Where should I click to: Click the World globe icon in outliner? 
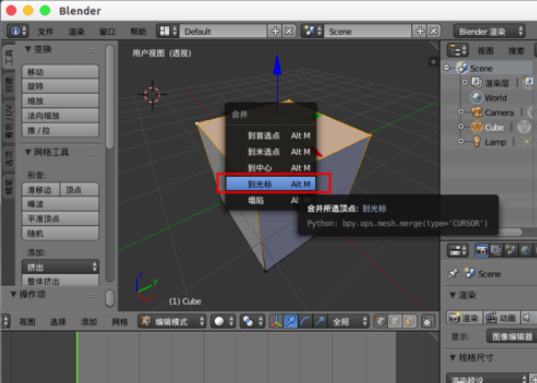tap(477, 98)
